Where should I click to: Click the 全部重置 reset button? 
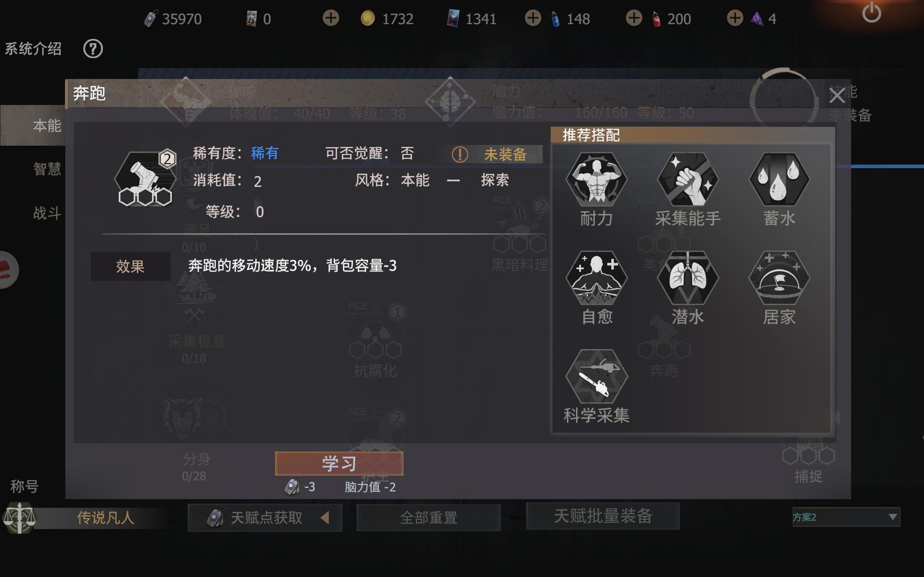(428, 518)
